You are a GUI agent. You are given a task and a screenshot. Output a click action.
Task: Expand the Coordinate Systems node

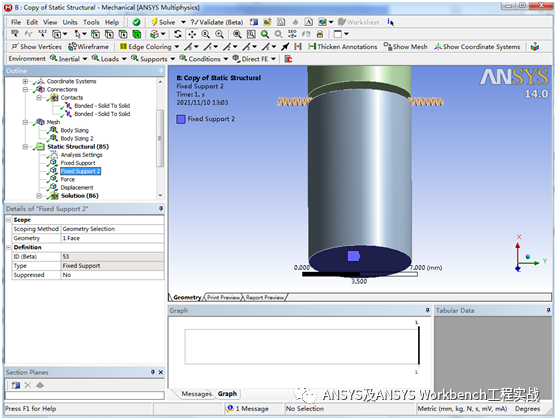point(25,81)
